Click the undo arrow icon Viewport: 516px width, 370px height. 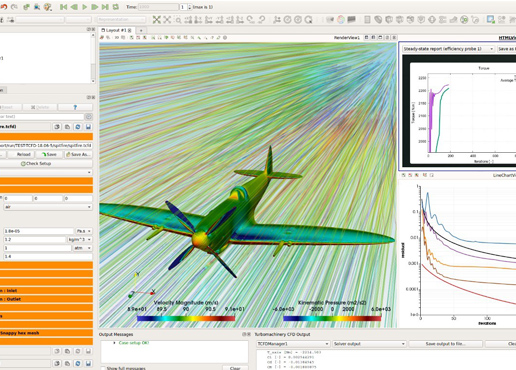(4, 7)
